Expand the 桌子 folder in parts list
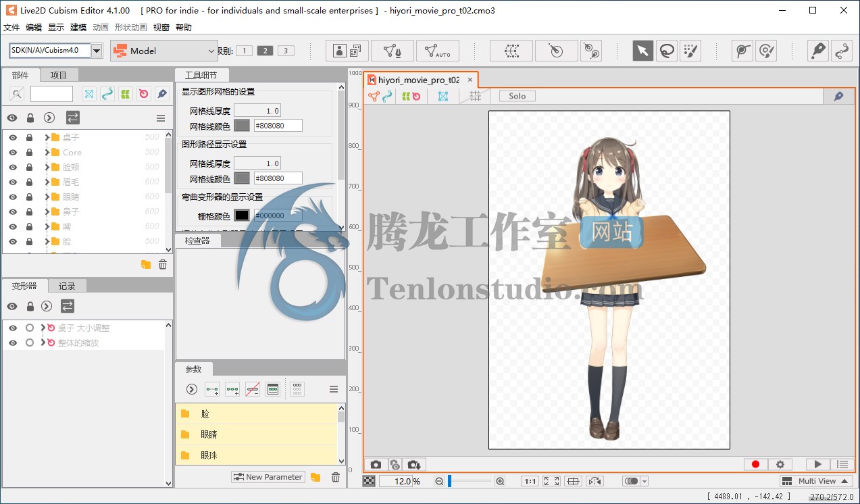The image size is (860, 504). 47,137
